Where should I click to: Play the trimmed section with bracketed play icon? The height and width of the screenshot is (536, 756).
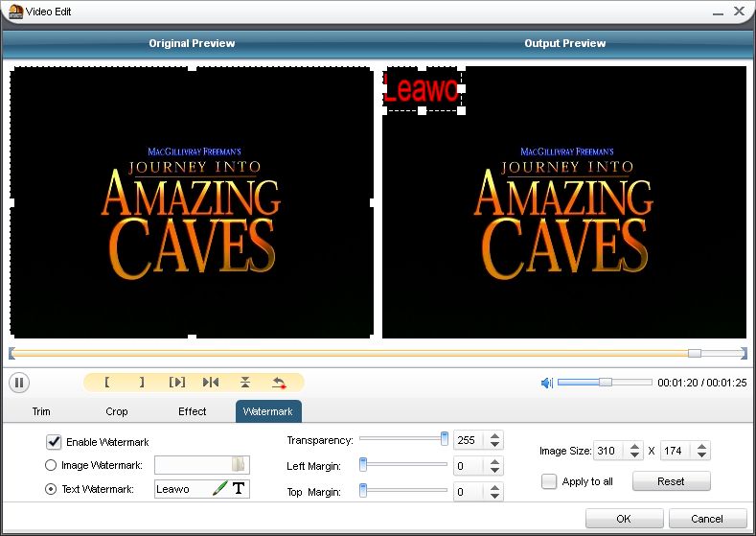tap(177, 383)
